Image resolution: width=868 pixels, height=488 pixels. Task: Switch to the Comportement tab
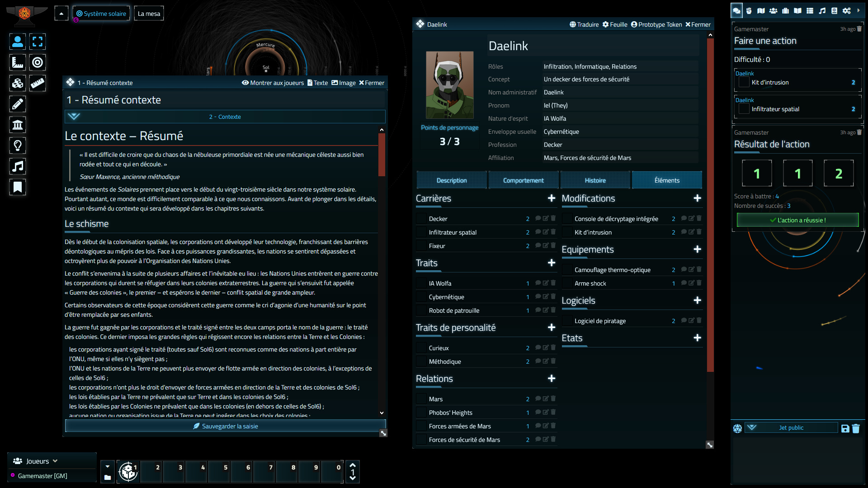tap(523, 180)
